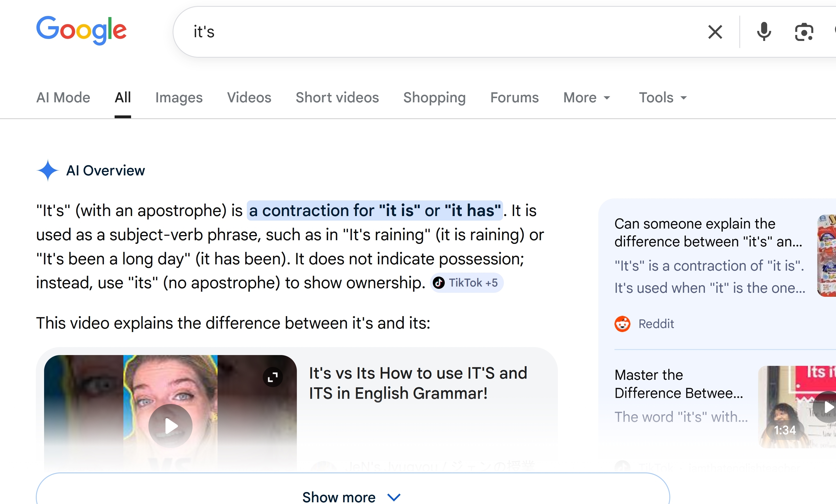Click the AI Overview heading
The width and height of the screenshot is (836, 504).
[105, 171]
